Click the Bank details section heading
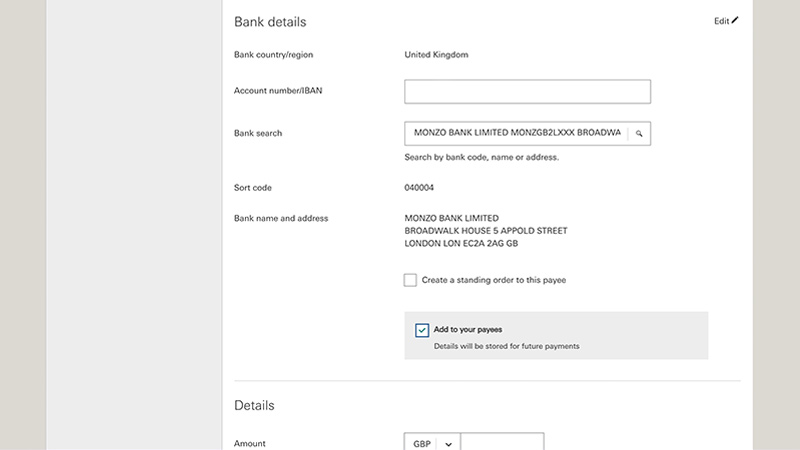This screenshot has width=800, height=450. 270,22
